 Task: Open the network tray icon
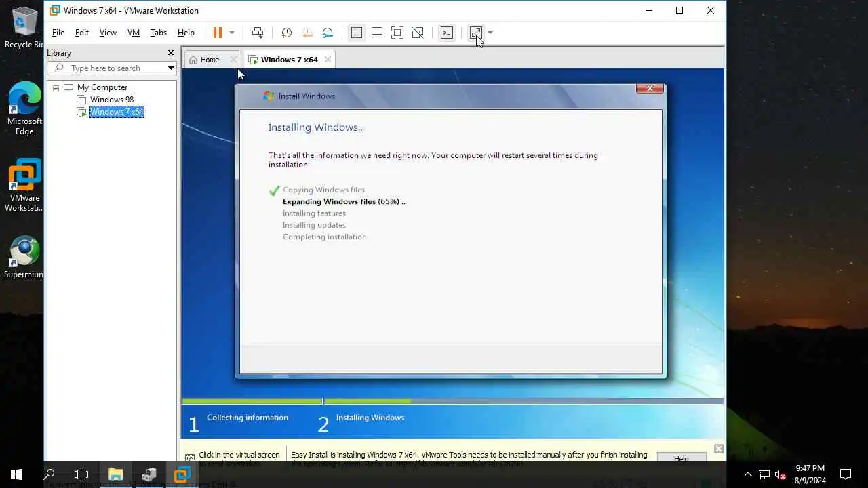coord(764,474)
